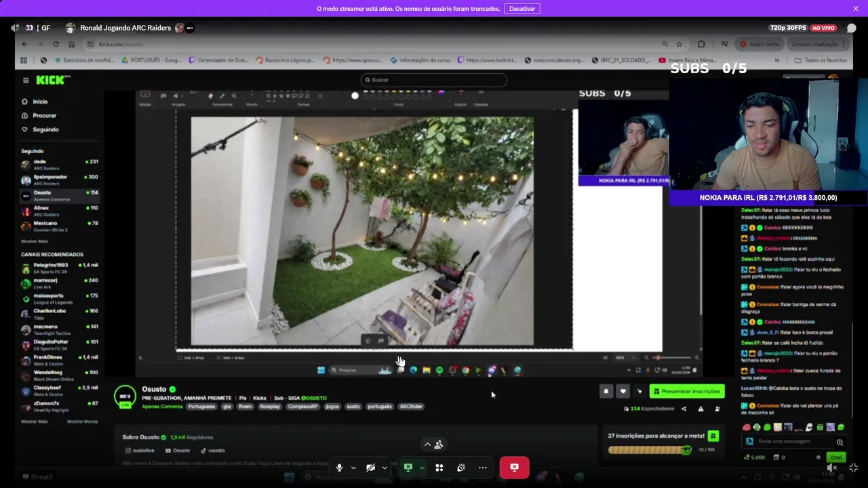Open the three-dot more options menu
This screenshot has height=488, width=868.
coord(483,468)
